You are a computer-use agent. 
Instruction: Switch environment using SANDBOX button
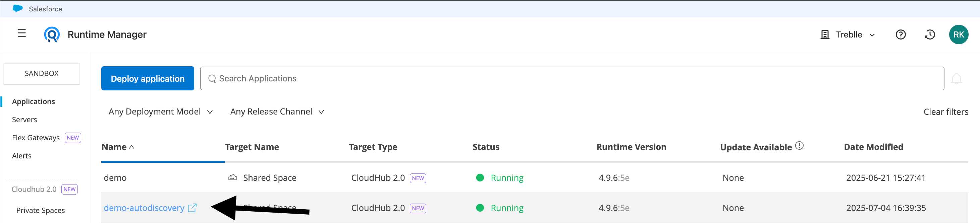(x=42, y=73)
